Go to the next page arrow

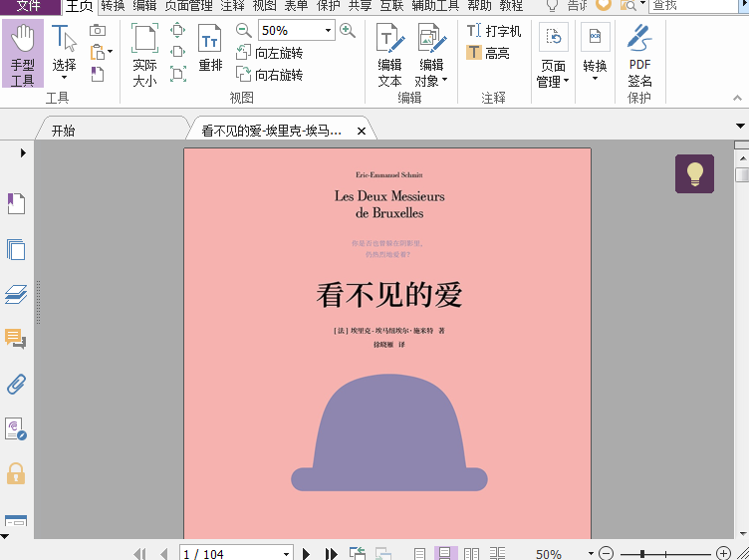(306, 554)
